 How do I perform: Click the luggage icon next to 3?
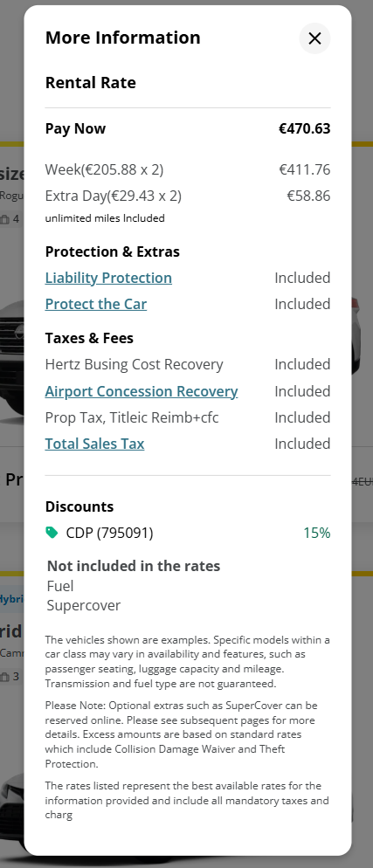pyautogui.click(x=5, y=677)
